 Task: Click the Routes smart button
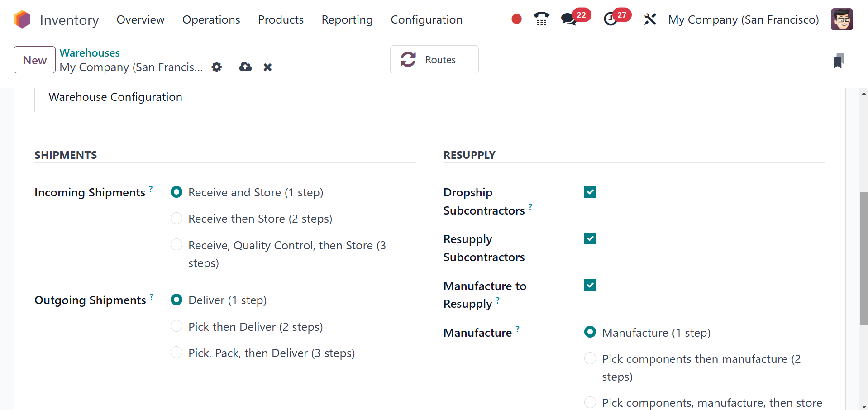434,59
